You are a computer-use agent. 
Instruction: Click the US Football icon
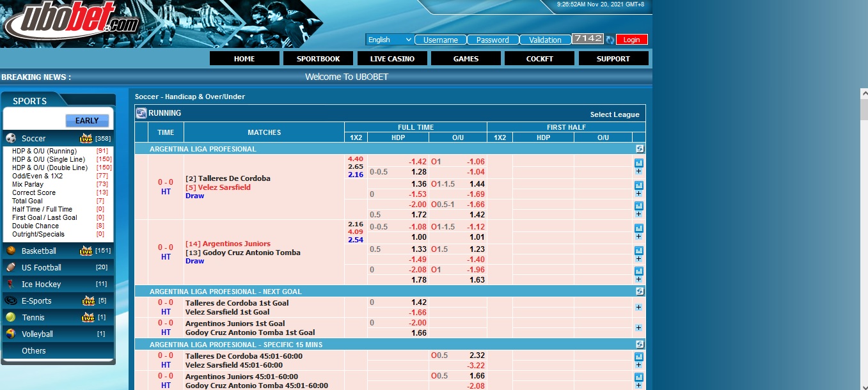coord(11,267)
